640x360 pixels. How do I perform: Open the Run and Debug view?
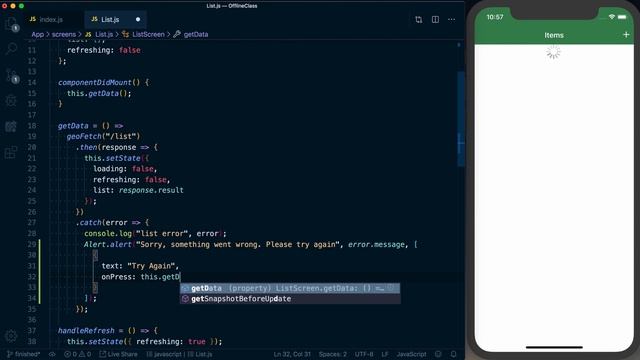(11, 100)
